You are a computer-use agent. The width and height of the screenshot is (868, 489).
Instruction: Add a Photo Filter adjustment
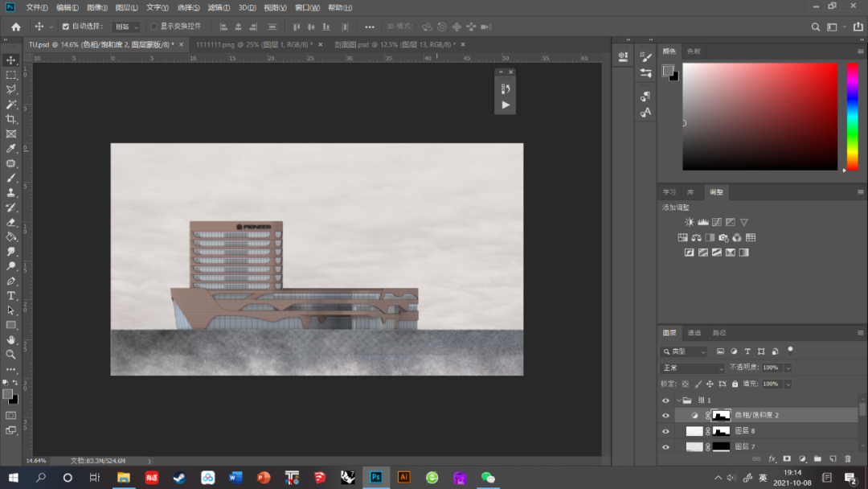[723, 237]
